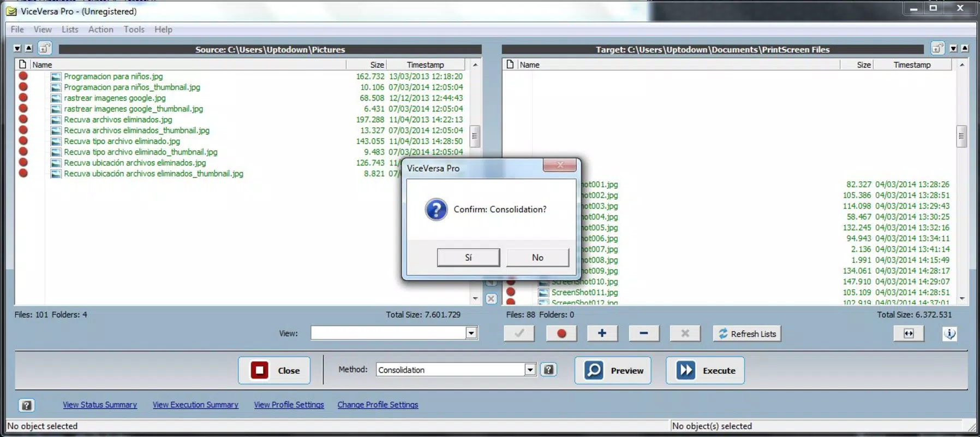
Task: Open the View dropdown list
Action: [x=471, y=333]
